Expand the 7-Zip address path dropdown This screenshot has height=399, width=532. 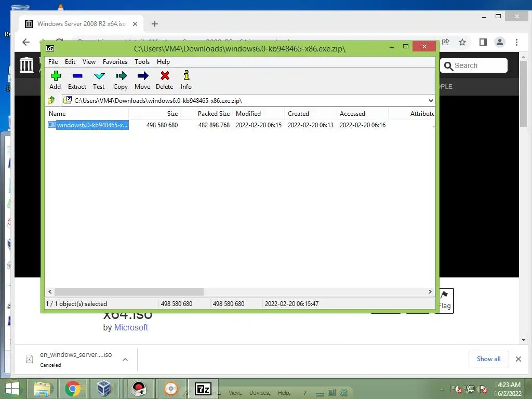(x=431, y=100)
